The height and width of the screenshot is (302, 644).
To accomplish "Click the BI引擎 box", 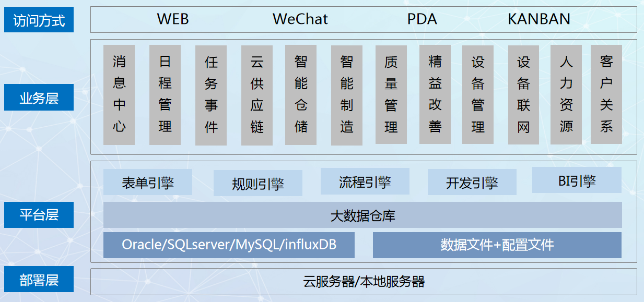I will pyautogui.click(x=577, y=180).
